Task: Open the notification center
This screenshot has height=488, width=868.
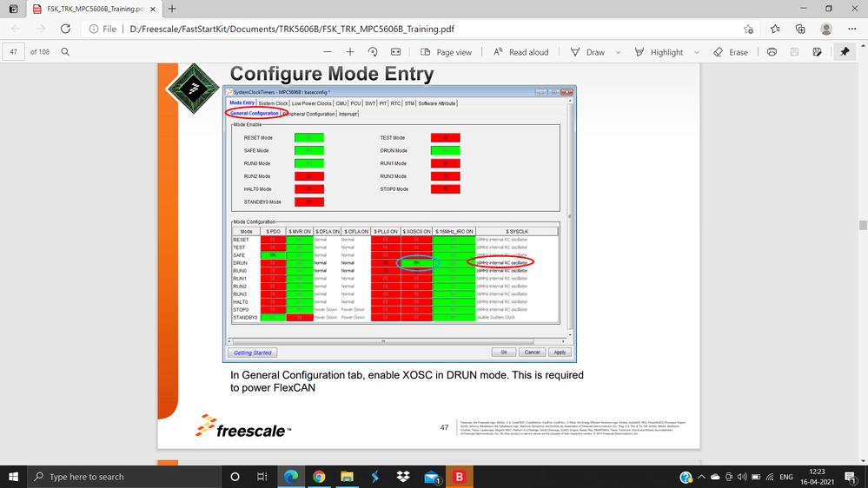Action: tap(851, 477)
